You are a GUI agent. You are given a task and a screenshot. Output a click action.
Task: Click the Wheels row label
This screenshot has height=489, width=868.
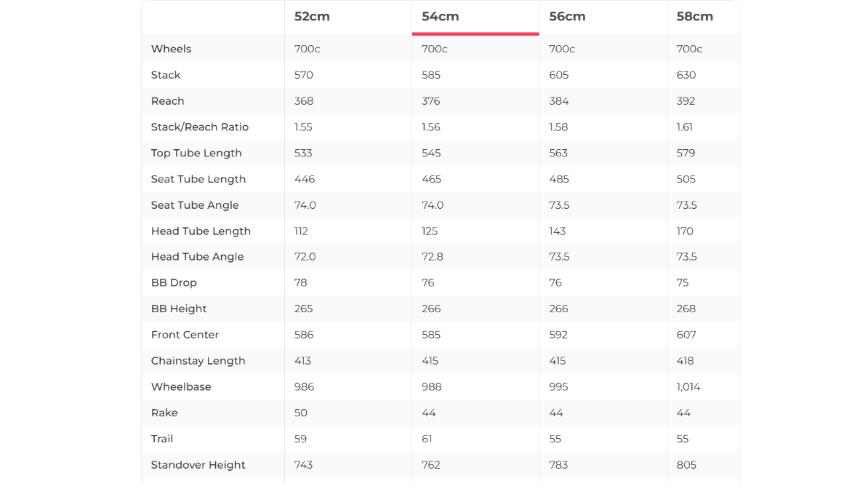[171, 49]
